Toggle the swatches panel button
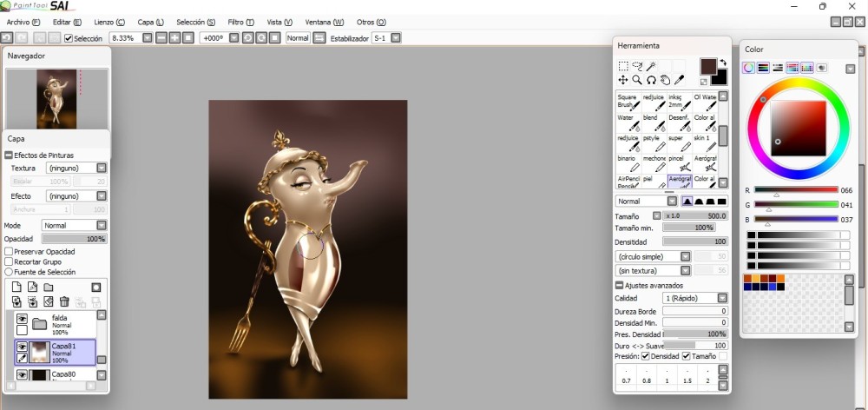 (807, 68)
